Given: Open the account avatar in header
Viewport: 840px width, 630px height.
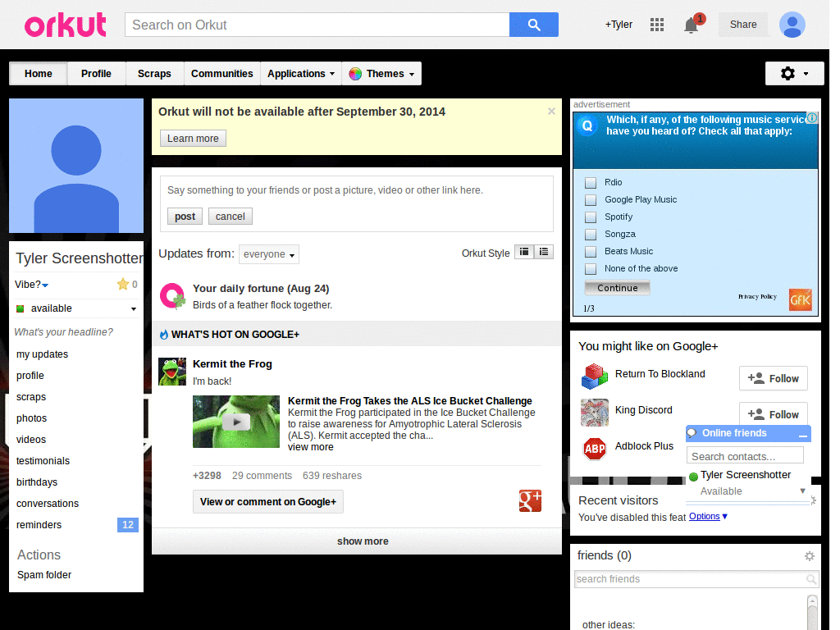Looking at the screenshot, I should (792, 25).
